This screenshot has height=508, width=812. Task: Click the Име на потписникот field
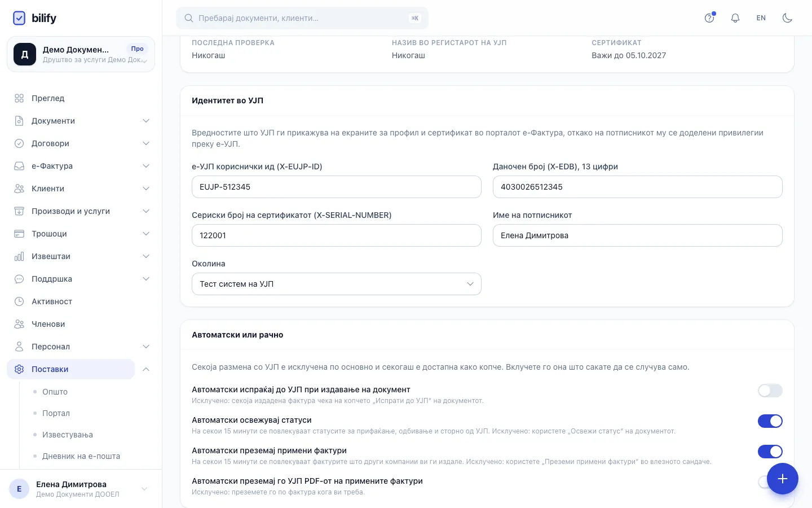tap(638, 235)
